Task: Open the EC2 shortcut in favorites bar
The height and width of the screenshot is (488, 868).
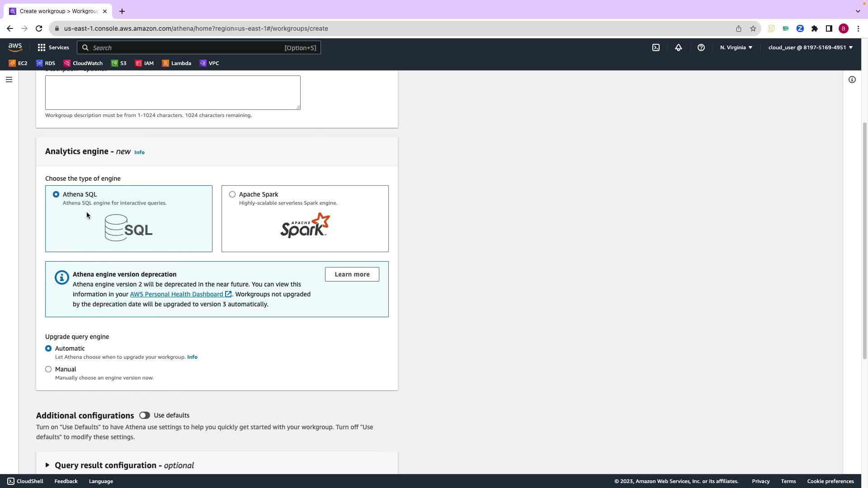Action: click(18, 63)
